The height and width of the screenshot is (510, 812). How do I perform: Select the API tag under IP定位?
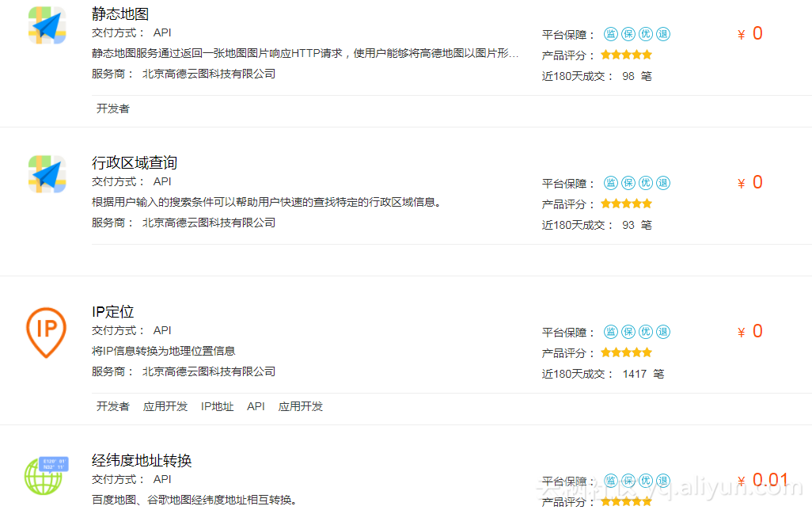pyautogui.click(x=256, y=406)
